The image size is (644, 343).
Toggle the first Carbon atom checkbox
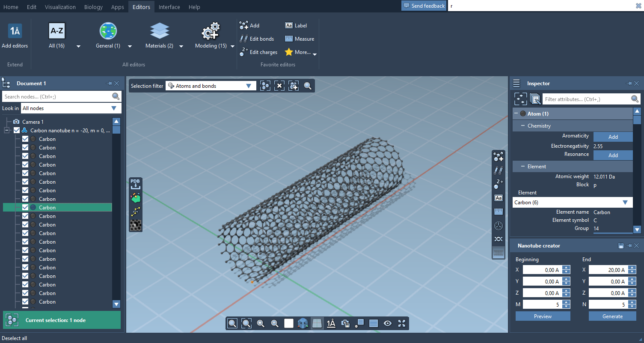[x=25, y=139]
